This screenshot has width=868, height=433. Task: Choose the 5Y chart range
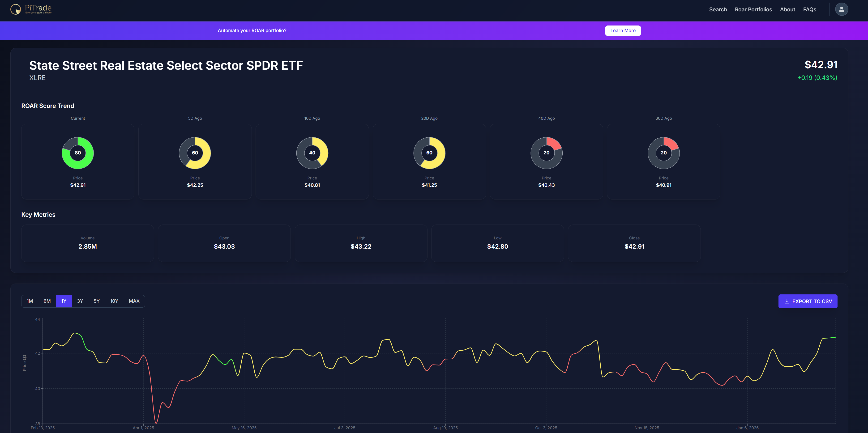(x=97, y=301)
